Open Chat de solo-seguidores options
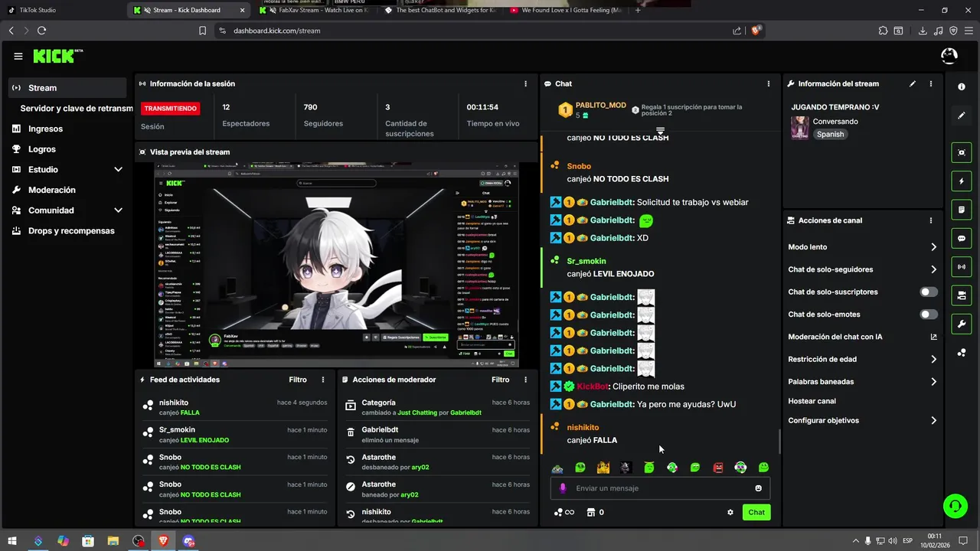This screenshot has width=980, height=551. (x=862, y=269)
